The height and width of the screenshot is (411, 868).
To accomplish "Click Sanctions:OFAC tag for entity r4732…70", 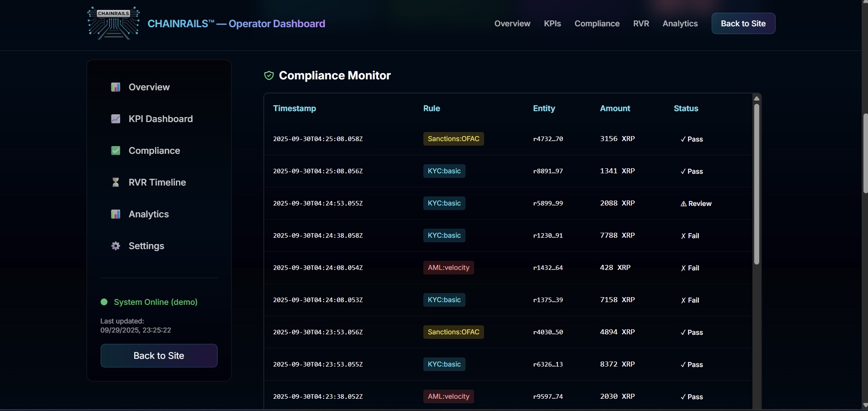I will (454, 139).
